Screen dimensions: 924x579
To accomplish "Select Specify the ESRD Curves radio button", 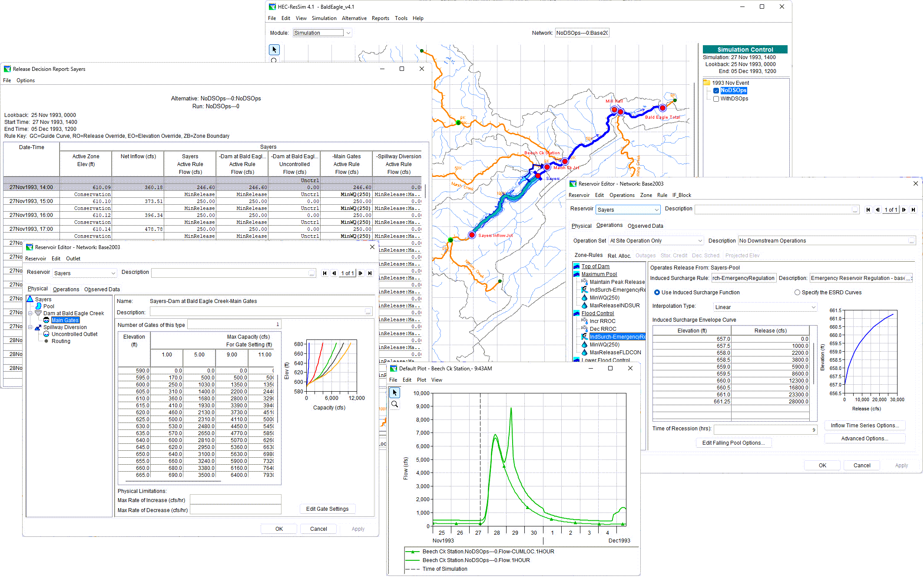I will (x=797, y=293).
